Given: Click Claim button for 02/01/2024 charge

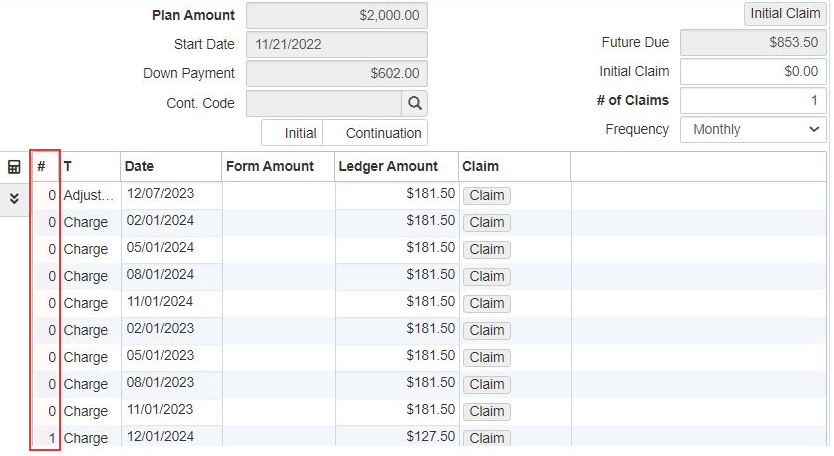Looking at the screenshot, I should (487, 222).
